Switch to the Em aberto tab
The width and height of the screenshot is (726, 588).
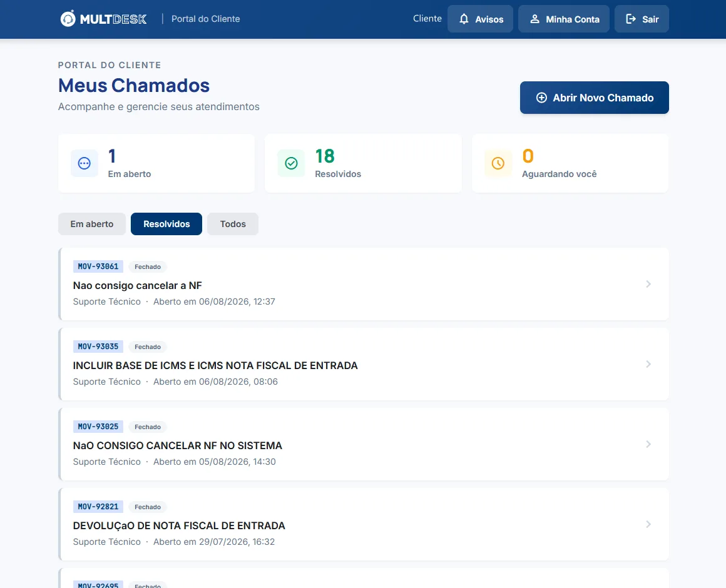(x=91, y=224)
